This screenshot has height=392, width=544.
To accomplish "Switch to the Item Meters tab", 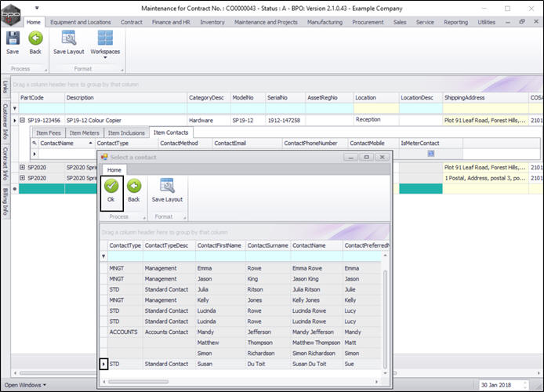I will tap(84, 133).
